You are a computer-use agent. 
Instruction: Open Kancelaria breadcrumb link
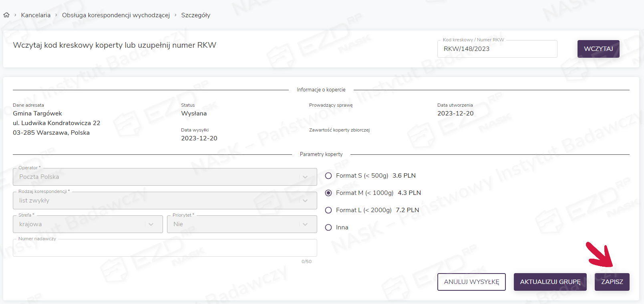point(36,15)
